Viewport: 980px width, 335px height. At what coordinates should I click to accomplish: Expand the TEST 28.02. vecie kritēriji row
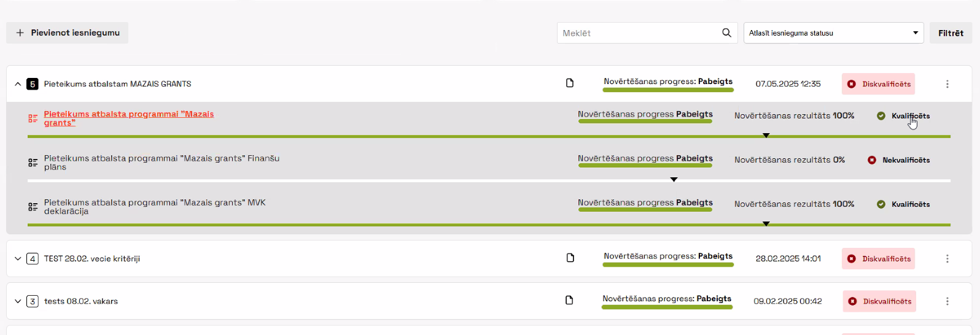[18, 259]
